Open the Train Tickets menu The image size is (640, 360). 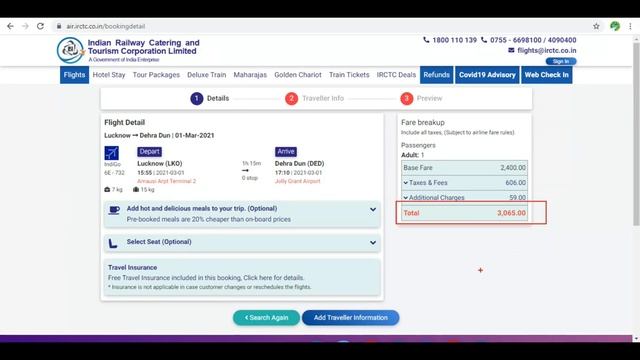point(349,75)
